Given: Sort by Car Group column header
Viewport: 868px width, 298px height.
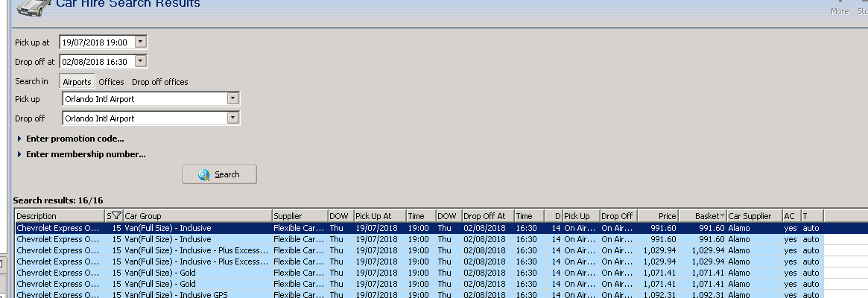Looking at the screenshot, I should [x=197, y=216].
